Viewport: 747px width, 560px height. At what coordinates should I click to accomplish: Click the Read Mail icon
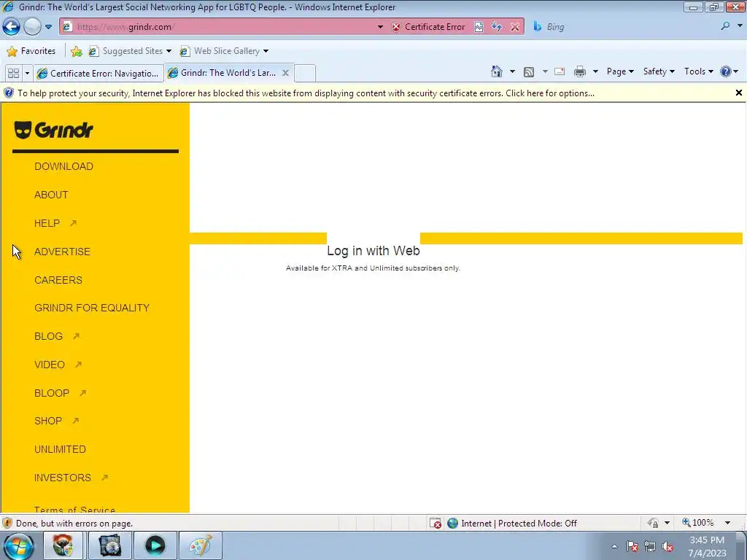point(560,72)
